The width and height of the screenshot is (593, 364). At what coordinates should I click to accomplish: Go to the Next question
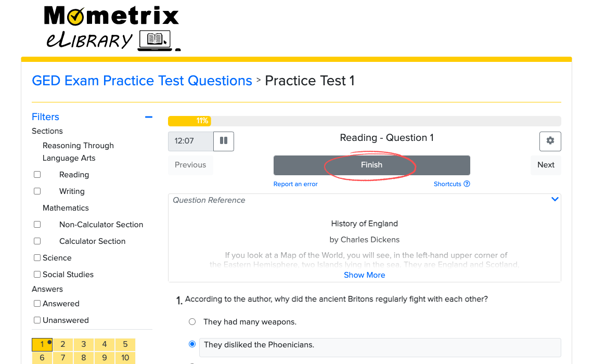coord(546,165)
